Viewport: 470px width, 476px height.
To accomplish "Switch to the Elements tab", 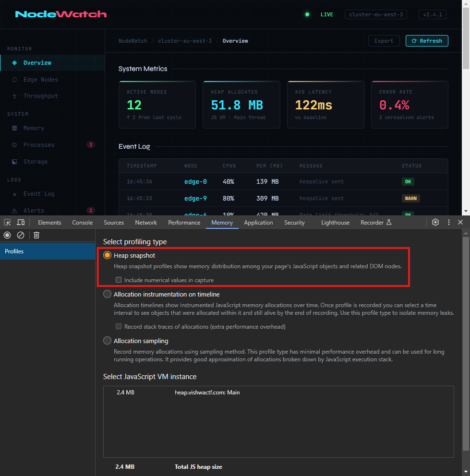I will [x=49, y=223].
